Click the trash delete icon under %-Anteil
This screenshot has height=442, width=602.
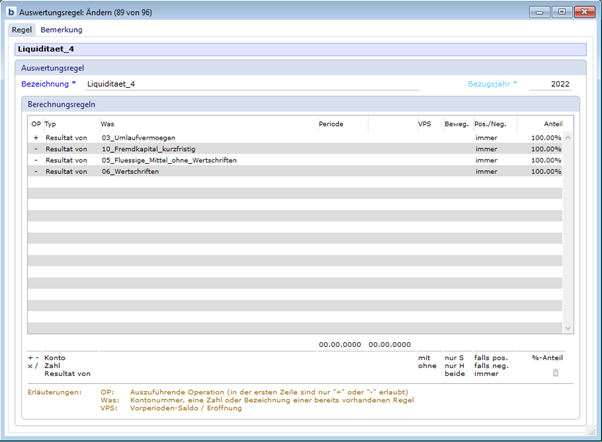click(556, 372)
